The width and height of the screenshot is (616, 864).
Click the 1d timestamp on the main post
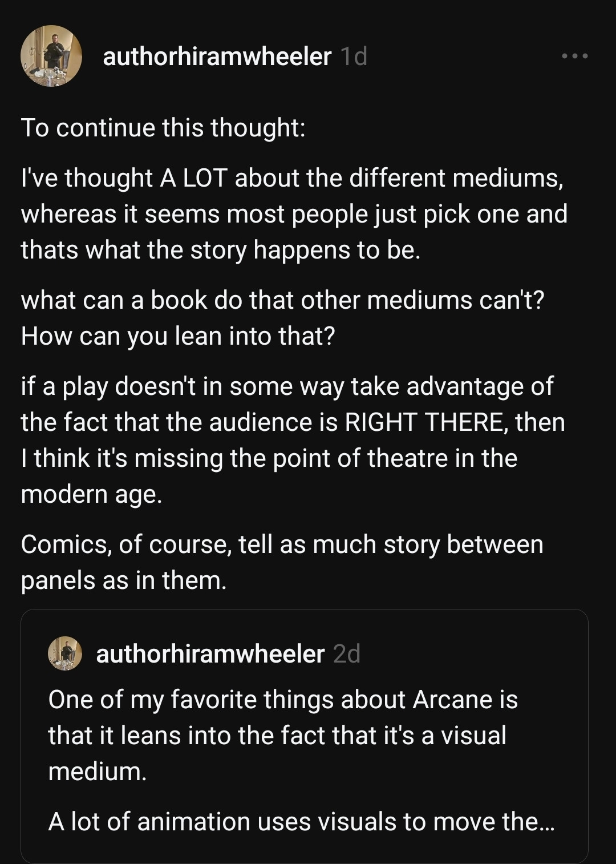(354, 56)
